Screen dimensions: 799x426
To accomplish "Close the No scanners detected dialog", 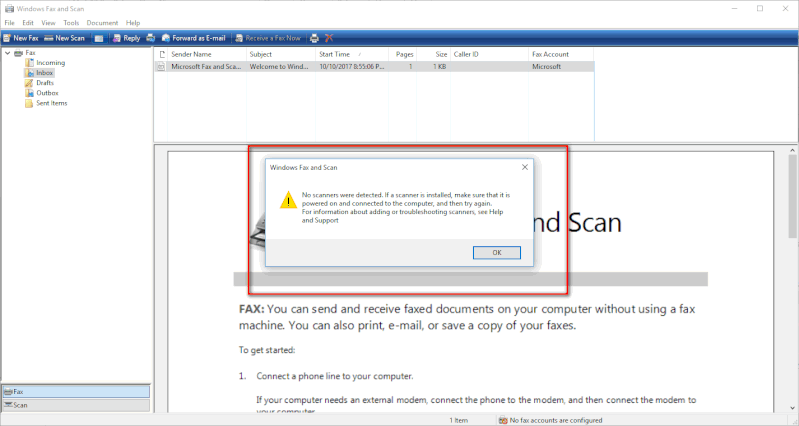I will point(525,167).
